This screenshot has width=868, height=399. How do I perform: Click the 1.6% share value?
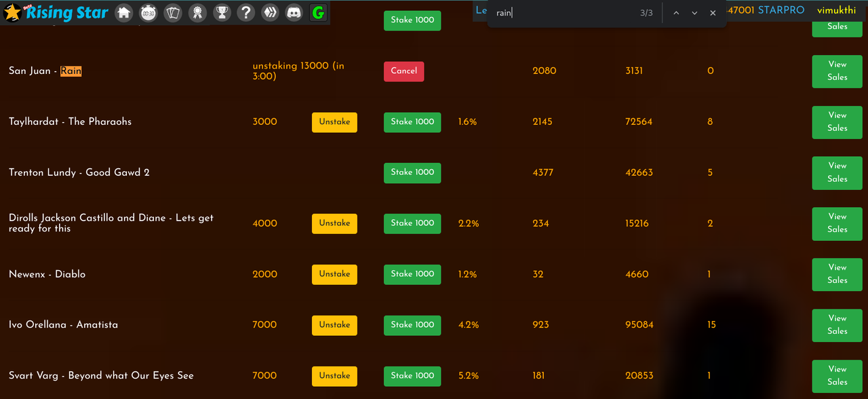click(x=467, y=122)
